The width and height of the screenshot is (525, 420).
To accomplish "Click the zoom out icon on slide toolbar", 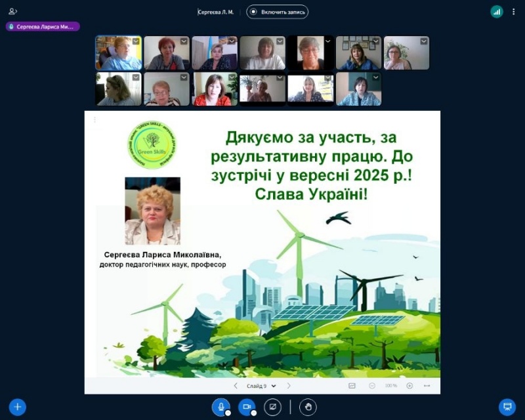I will (372, 386).
